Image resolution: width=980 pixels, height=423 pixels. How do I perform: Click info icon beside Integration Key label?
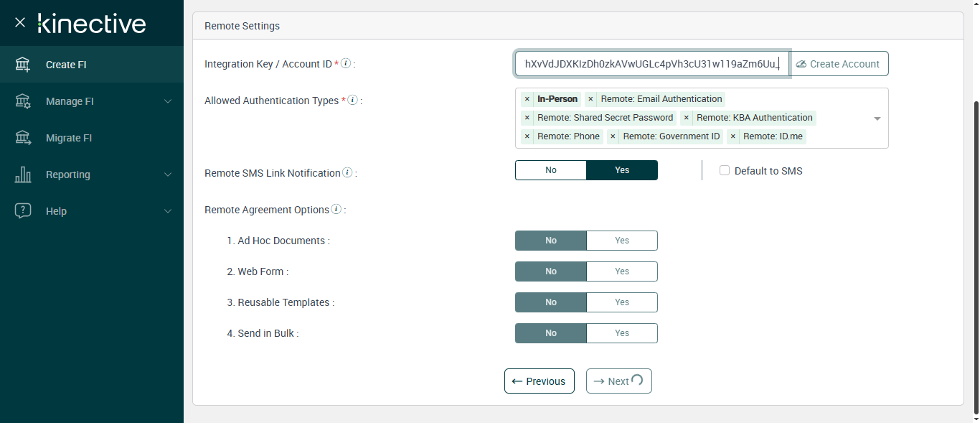click(346, 63)
